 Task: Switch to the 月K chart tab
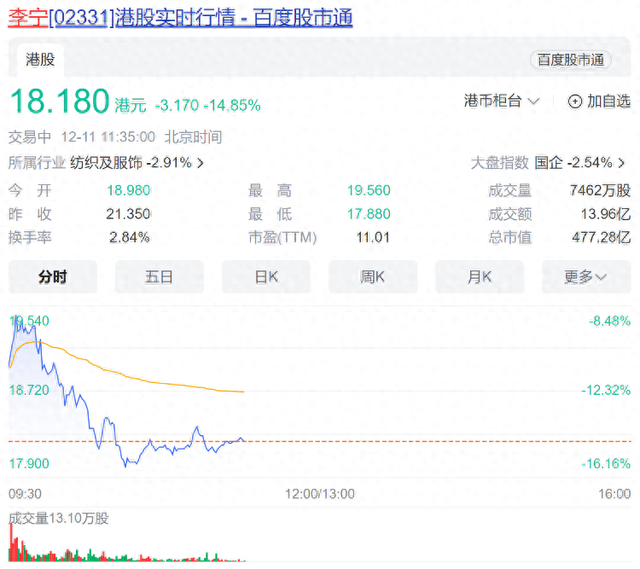click(x=480, y=277)
